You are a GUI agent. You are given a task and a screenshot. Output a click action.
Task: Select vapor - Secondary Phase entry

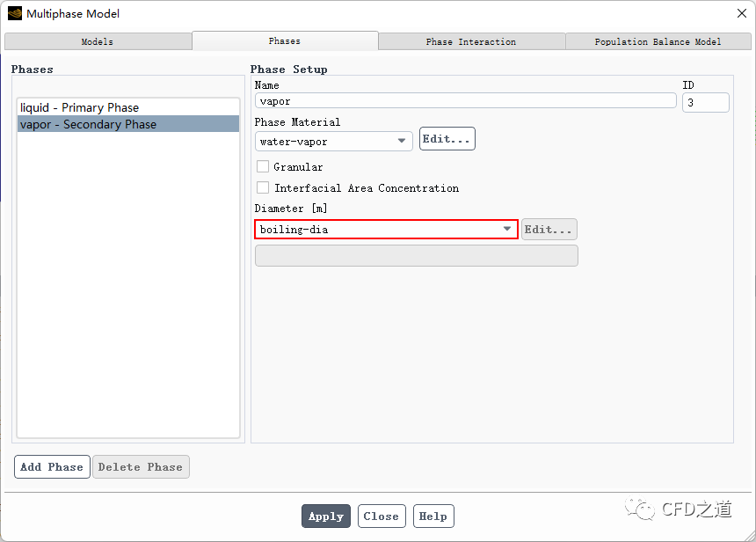pyautogui.click(x=88, y=124)
